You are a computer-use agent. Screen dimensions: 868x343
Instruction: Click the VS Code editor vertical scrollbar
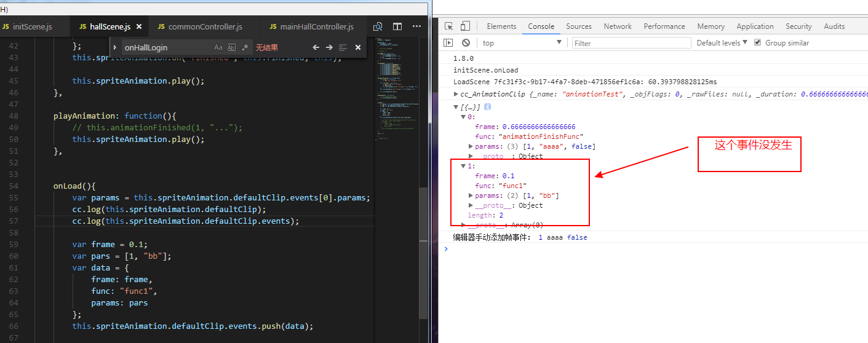[x=423, y=252]
